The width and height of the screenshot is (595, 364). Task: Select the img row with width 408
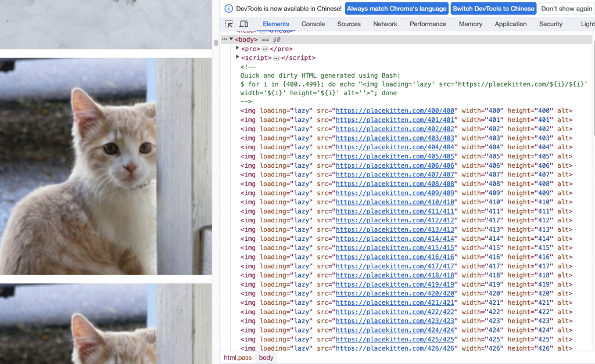pos(406,184)
